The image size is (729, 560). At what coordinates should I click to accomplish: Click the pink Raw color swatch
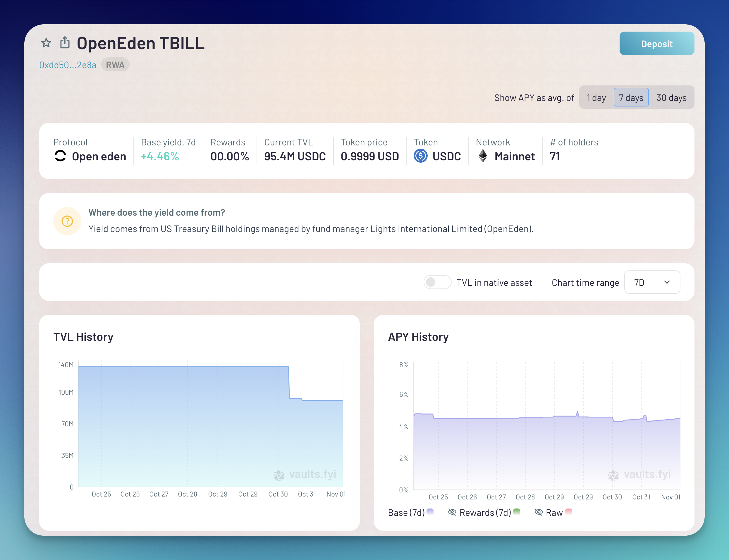tap(569, 511)
